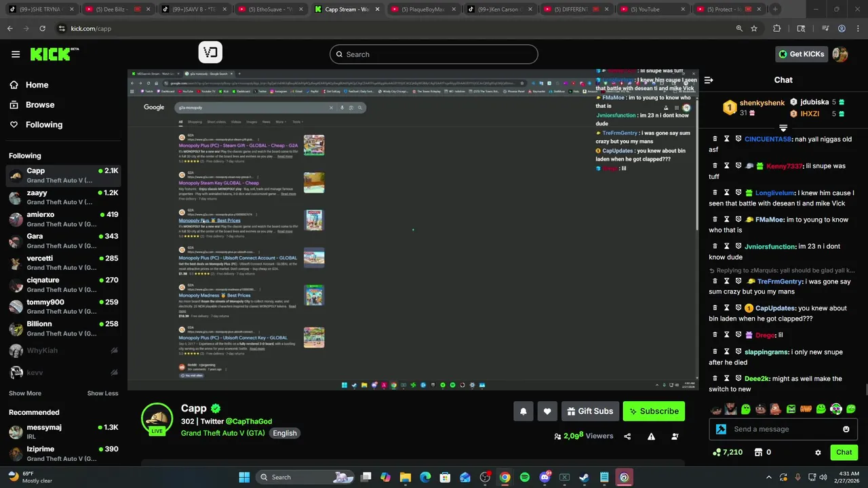The width and height of the screenshot is (868, 488).
Task: Click the green Chat send button
Action: [x=844, y=452]
